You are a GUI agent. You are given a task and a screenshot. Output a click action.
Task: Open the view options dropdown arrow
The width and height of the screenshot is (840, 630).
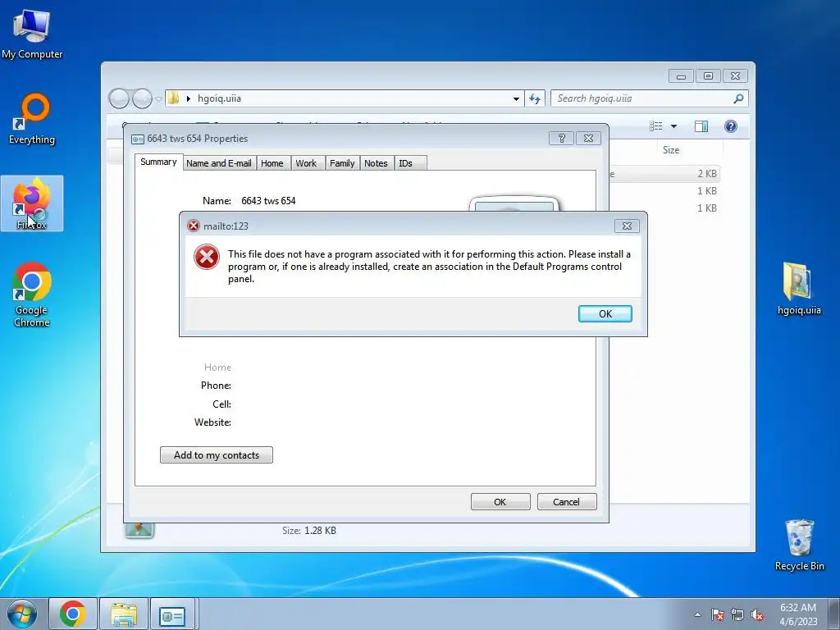(x=674, y=126)
